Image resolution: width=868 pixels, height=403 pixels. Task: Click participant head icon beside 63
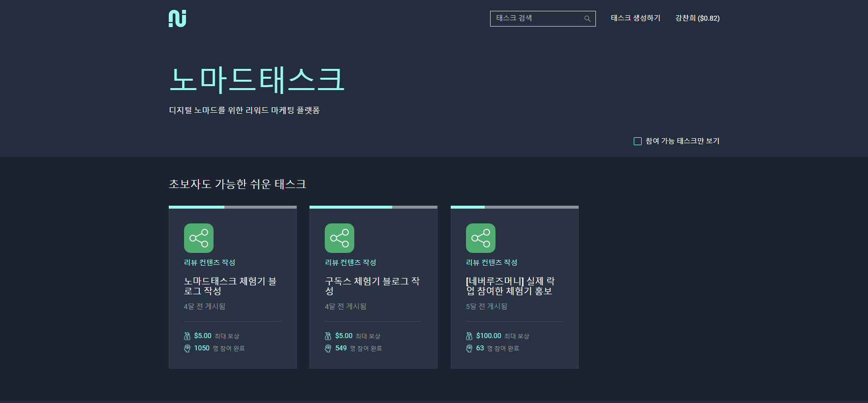coord(469,348)
